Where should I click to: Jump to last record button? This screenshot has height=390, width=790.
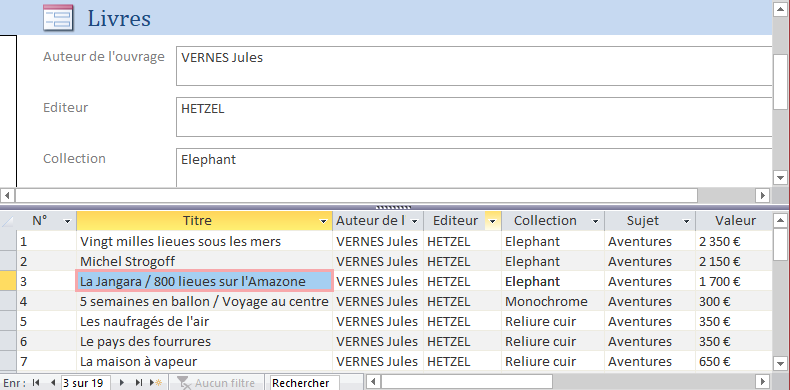point(139,383)
